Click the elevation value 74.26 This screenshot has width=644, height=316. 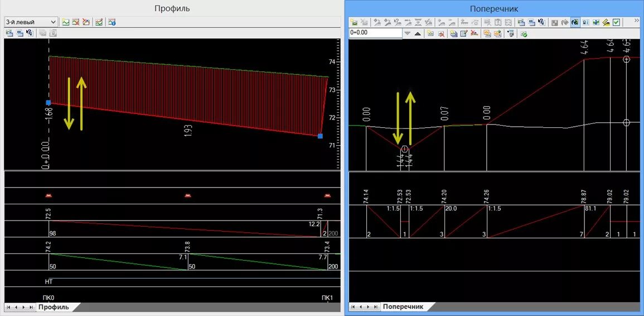pyautogui.click(x=487, y=197)
